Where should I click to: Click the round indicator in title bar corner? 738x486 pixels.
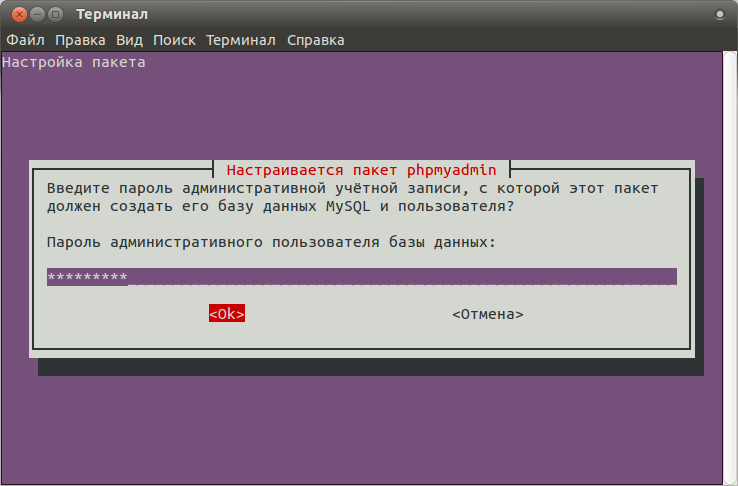720,15
